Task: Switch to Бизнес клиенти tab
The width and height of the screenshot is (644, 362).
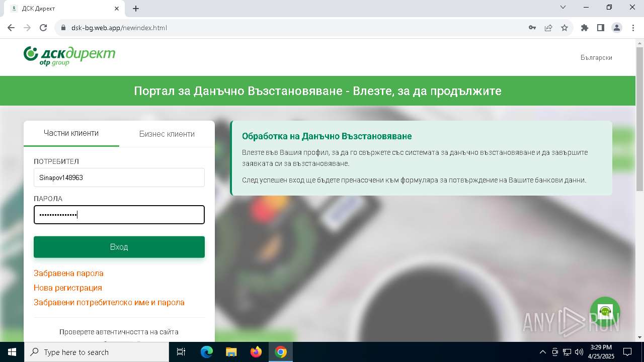Action: point(167,134)
